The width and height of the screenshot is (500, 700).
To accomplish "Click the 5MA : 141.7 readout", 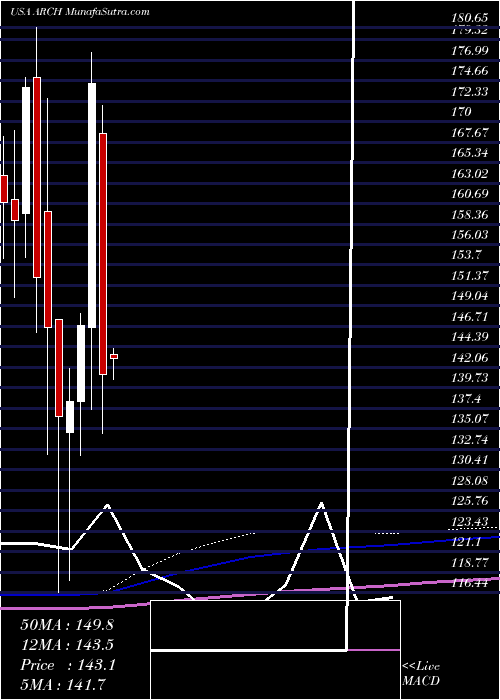I will (x=64, y=685).
